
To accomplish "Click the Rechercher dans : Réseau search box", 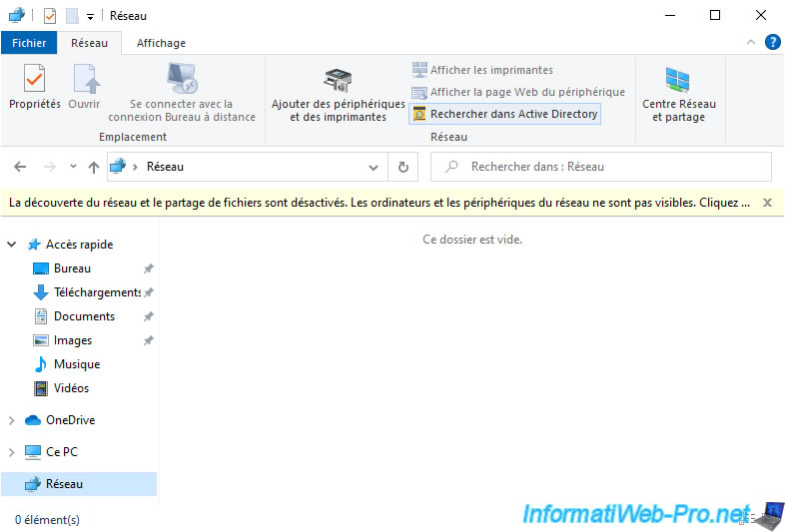I will tap(601, 167).
